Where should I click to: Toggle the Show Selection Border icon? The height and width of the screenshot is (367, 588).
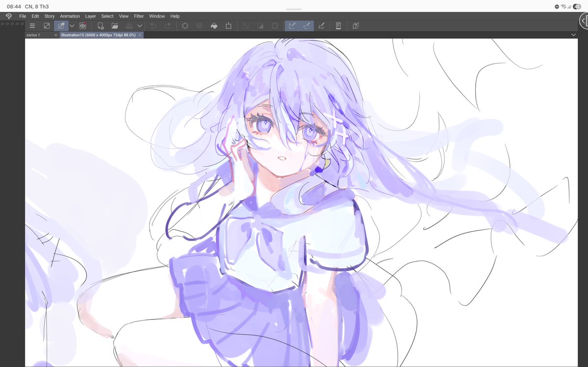pos(275,26)
